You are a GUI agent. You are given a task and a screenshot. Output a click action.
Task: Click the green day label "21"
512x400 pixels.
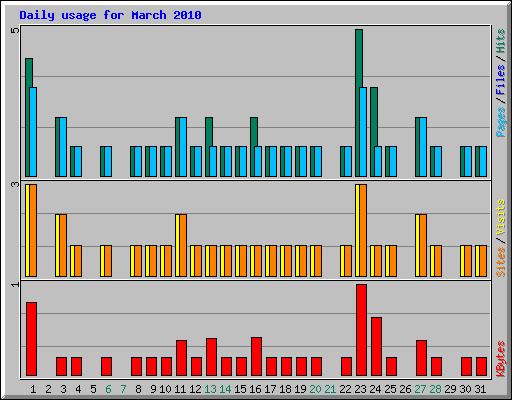(330, 389)
